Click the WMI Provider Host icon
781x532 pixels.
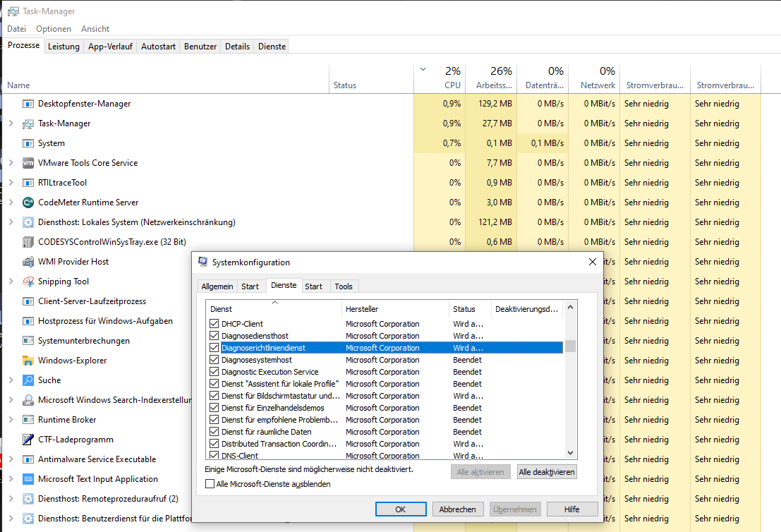pyautogui.click(x=28, y=262)
